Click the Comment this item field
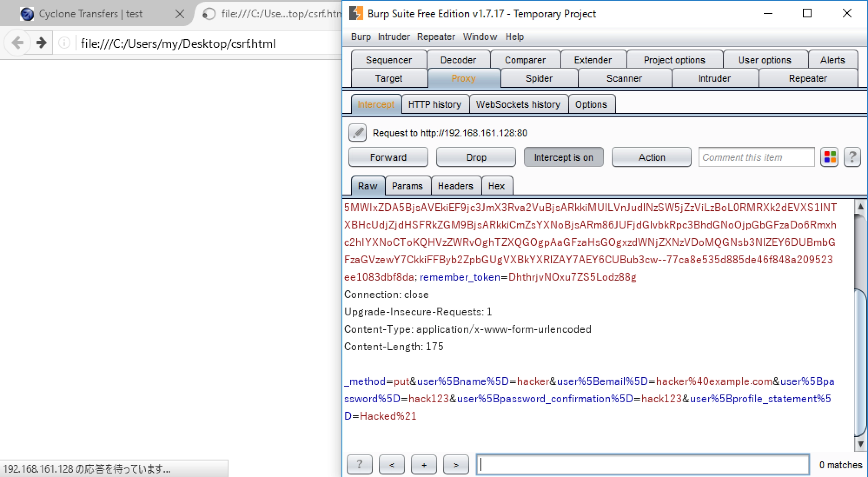The height and width of the screenshot is (477, 868). (756, 157)
